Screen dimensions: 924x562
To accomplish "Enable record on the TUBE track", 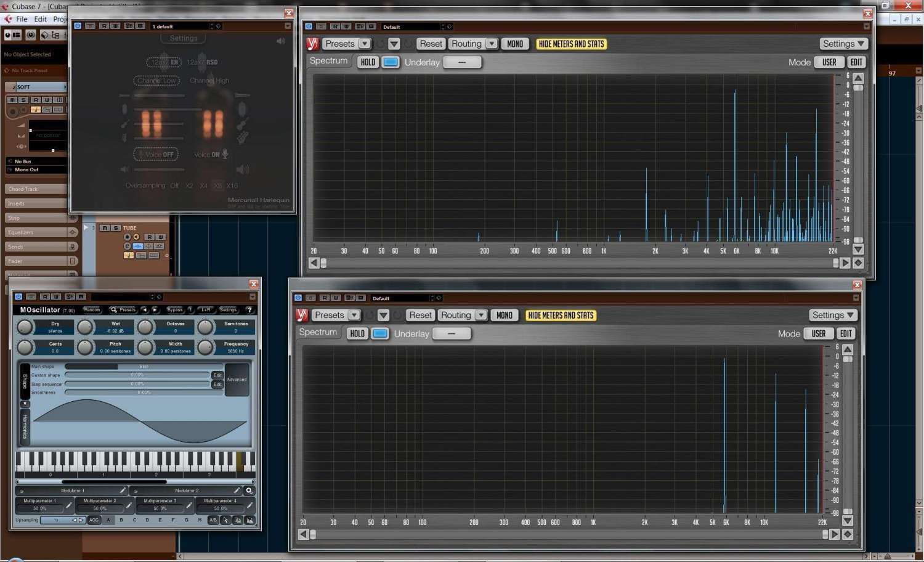I will pyautogui.click(x=128, y=237).
